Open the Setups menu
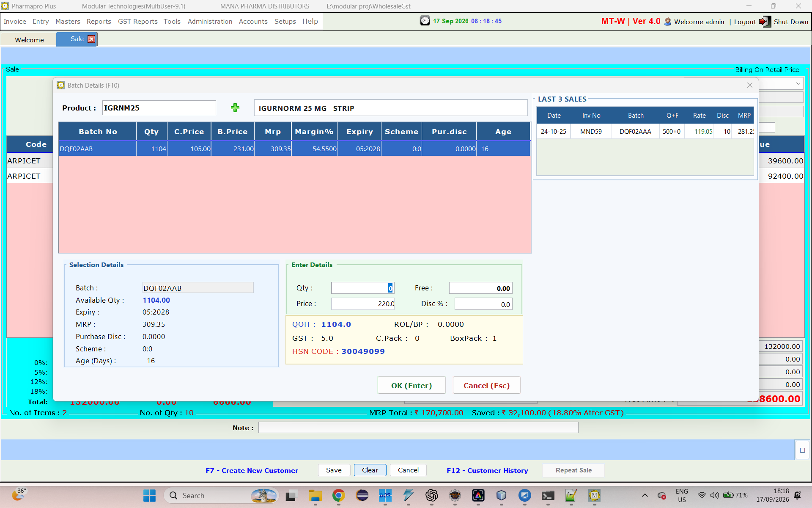812x508 pixels. pyautogui.click(x=285, y=22)
